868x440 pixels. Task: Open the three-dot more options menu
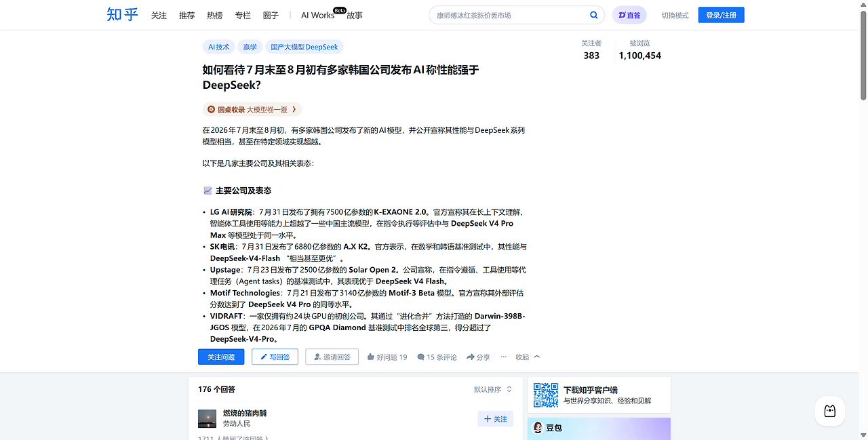pos(503,357)
